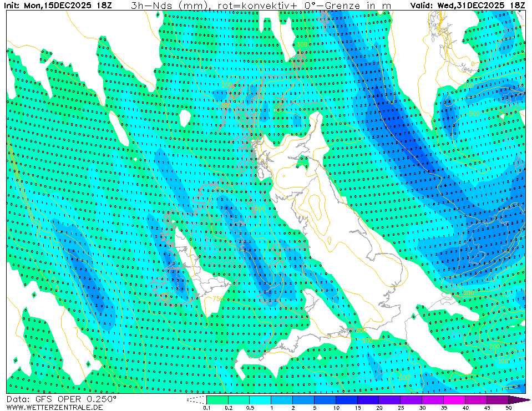Select the 0.5–1 mm legend color swatch
This screenshot has width=532, height=411.
pyautogui.click(x=260, y=399)
